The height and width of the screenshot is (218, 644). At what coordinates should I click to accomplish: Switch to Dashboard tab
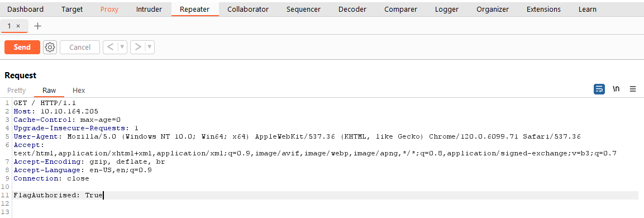tap(26, 9)
